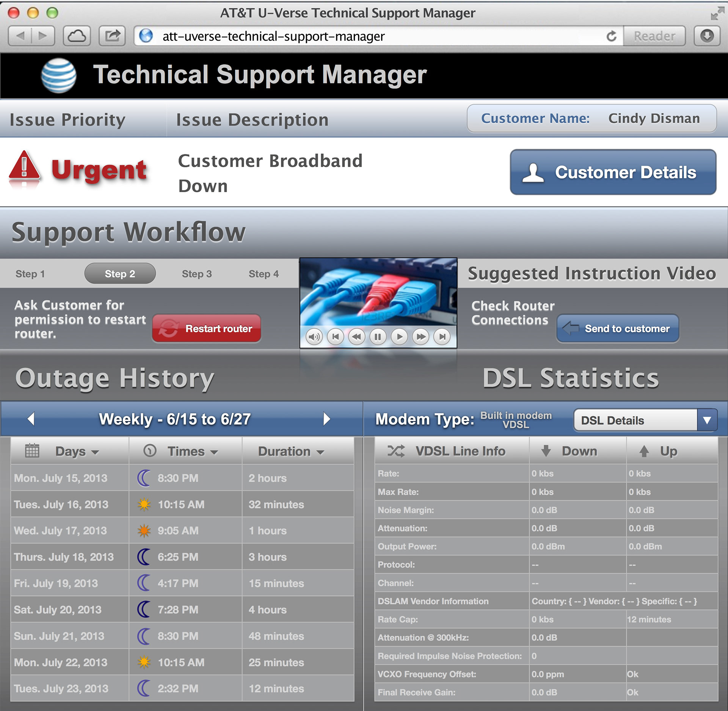Sort outages by the Days column dropdown
Image resolution: width=728 pixels, height=711 pixels.
click(x=95, y=452)
